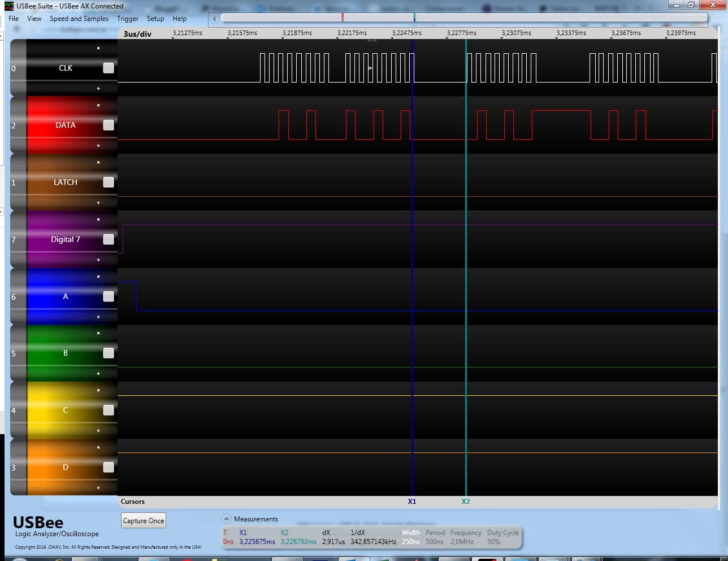Click the left arrow of overview scrollbar
This screenshot has width=728, height=561.
pos(215,19)
